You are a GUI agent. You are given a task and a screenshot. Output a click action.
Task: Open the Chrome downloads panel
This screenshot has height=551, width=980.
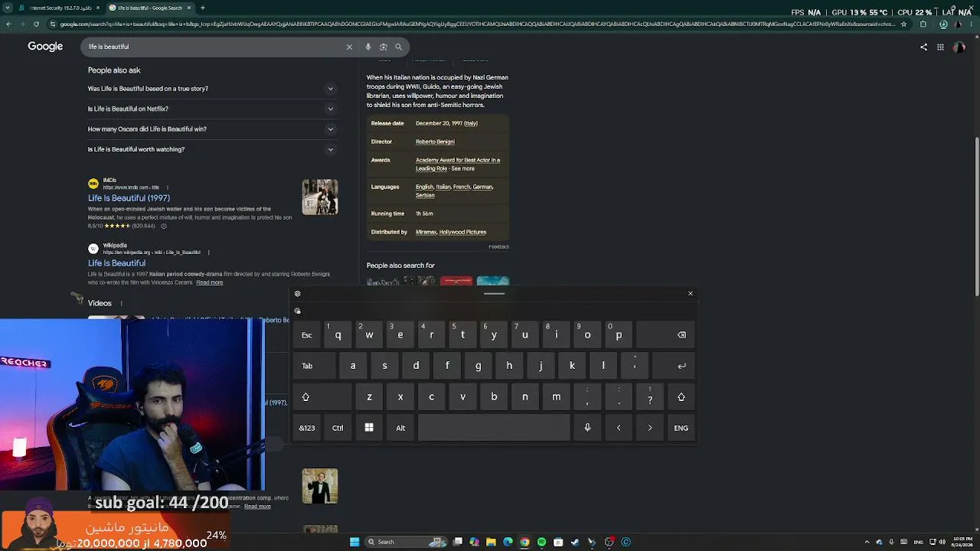point(942,24)
